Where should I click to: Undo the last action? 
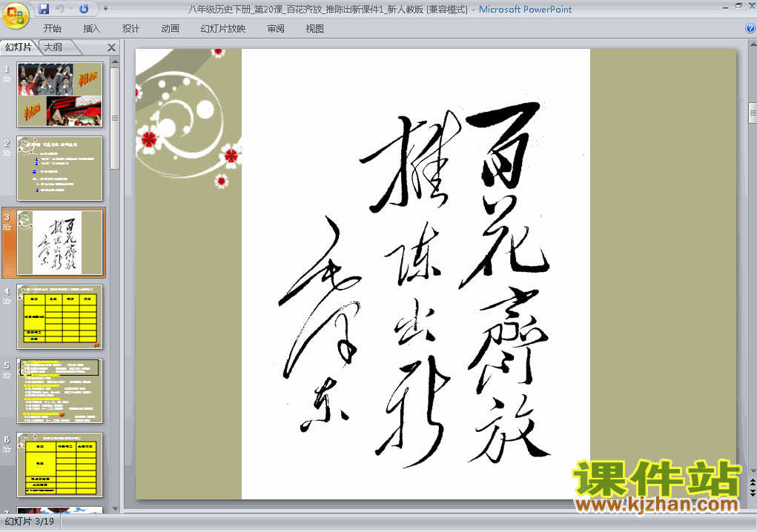pos(60,9)
